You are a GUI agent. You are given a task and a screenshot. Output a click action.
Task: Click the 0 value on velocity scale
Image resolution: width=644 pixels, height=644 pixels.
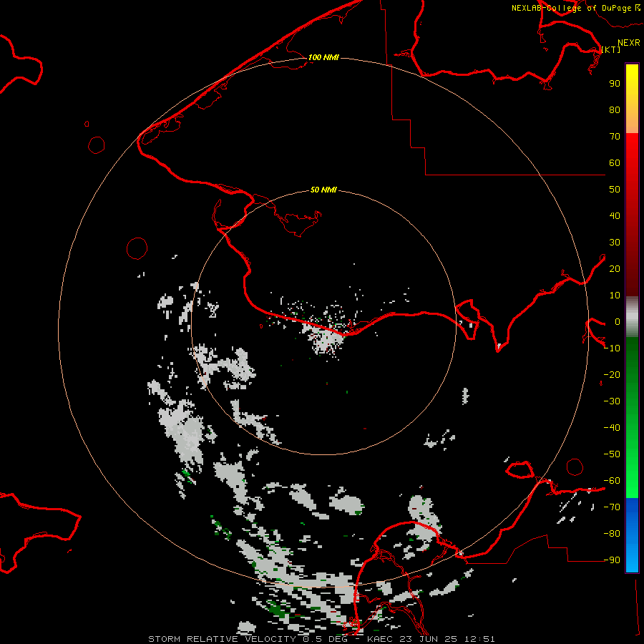point(618,322)
